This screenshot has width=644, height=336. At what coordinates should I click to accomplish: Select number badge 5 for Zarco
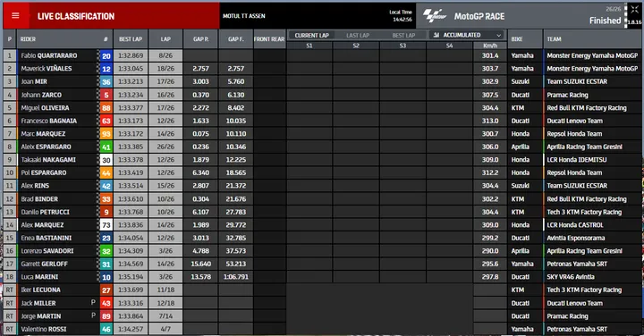[x=106, y=95]
